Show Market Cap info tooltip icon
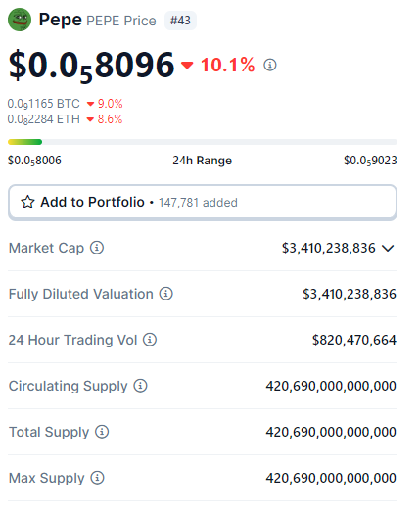Image resolution: width=420 pixels, height=508 pixels. (x=97, y=248)
